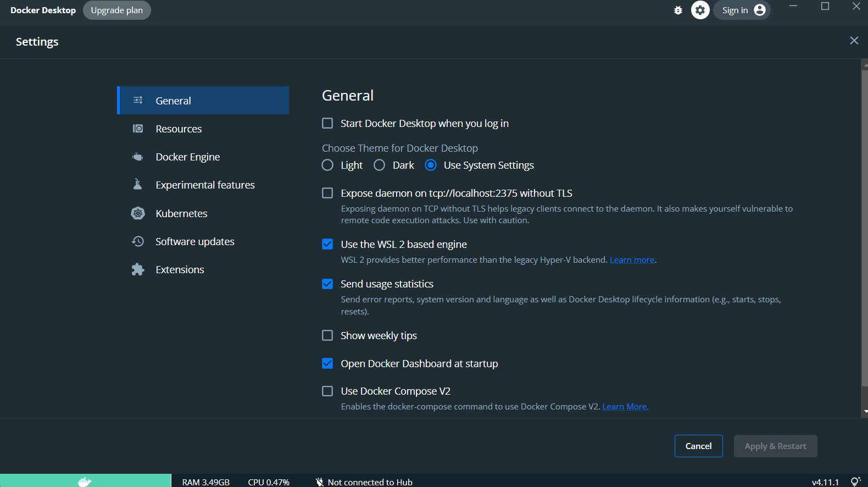Image resolution: width=868 pixels, height=487 pixels.
Task: Click the Sign in button
Action: click(742, 10)
